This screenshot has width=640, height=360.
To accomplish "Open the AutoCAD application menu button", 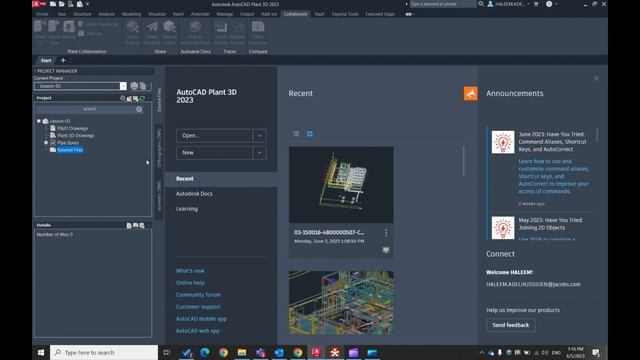I will 39,4.
